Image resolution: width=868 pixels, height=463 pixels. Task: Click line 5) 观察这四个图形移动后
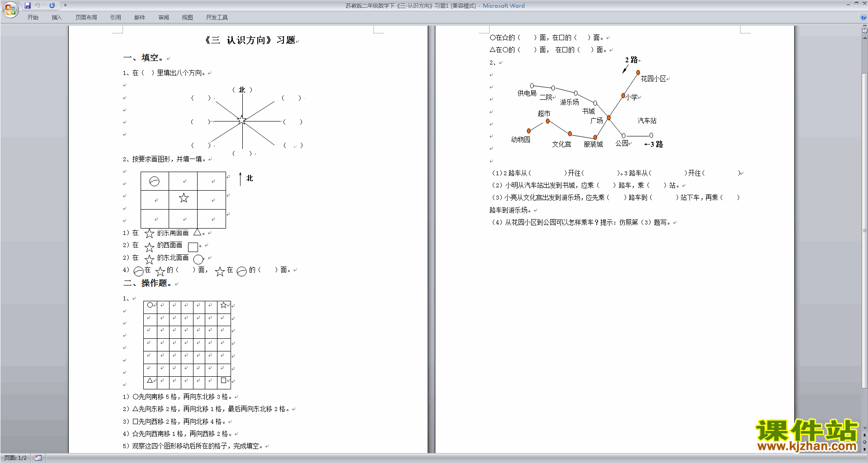[193, 446]
